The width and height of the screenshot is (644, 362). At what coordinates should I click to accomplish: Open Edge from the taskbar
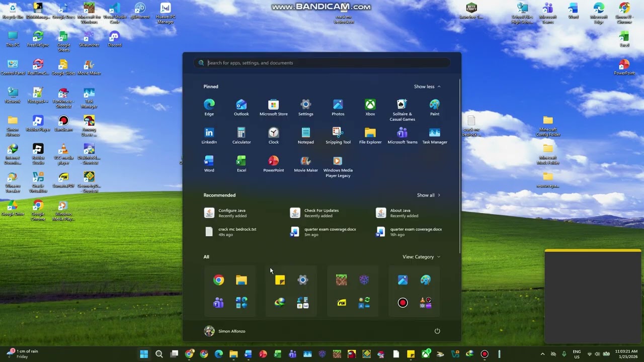click(x=218, y=354)
